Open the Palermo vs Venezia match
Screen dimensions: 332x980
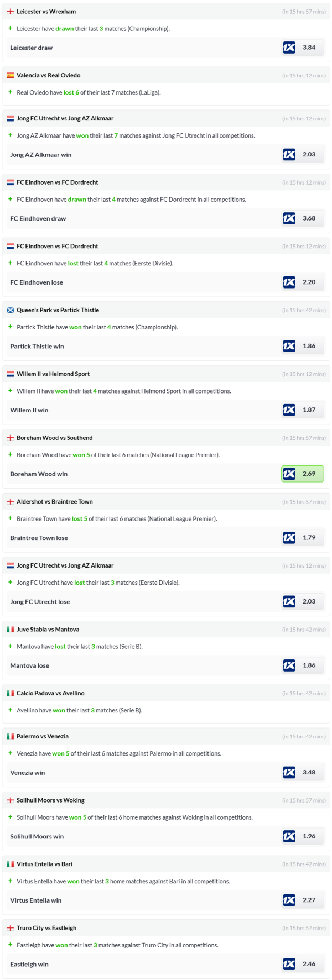click(43, 736)
